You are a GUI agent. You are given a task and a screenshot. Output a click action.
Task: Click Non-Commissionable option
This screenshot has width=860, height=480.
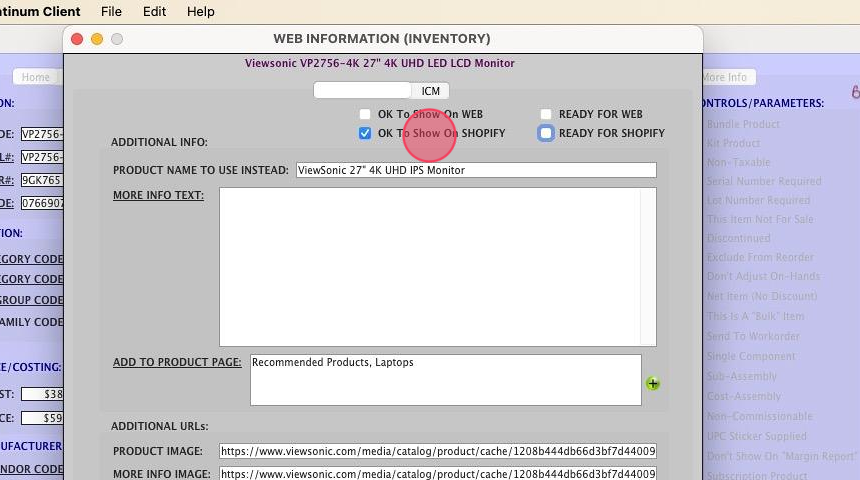tap(760, 416)
